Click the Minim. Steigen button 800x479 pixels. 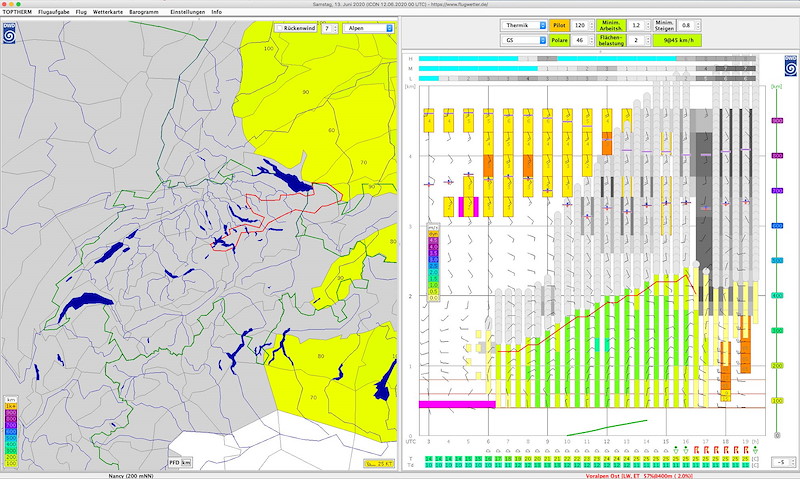point(665,25)
